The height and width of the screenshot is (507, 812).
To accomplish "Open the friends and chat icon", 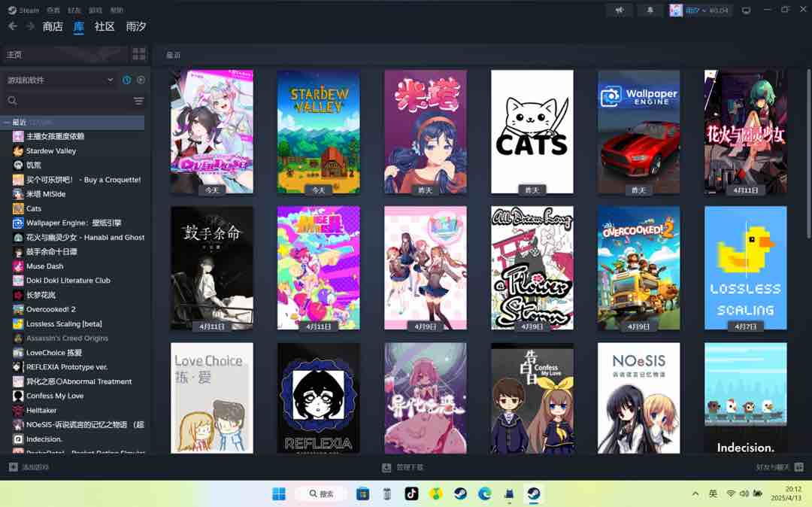I will point(799,467).
